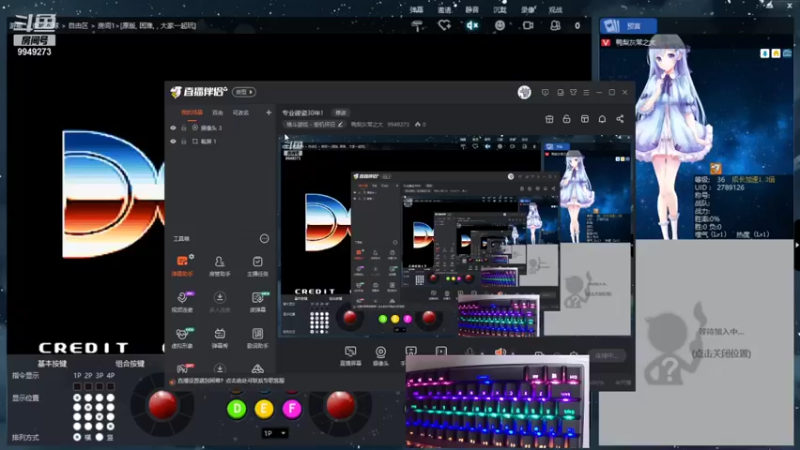The image size is (800, 450).
Task: Click the smiley emoji icon in the game toolbar
Action: coord(499,25)
